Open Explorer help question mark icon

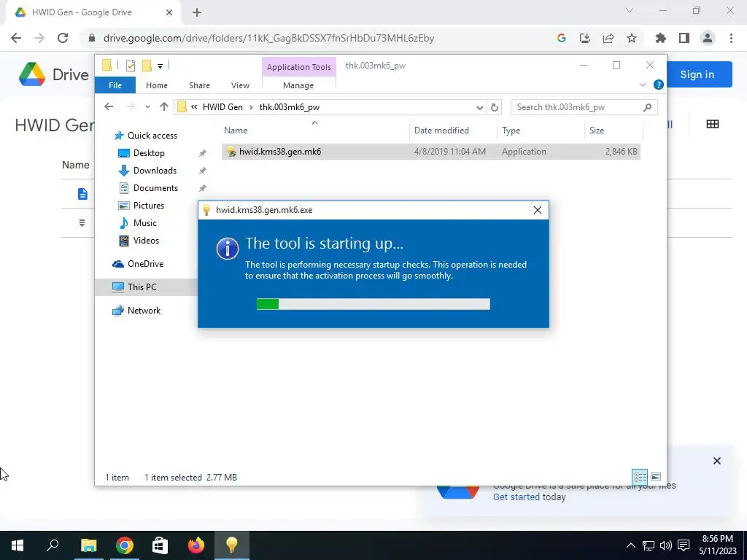coord(659,85)
